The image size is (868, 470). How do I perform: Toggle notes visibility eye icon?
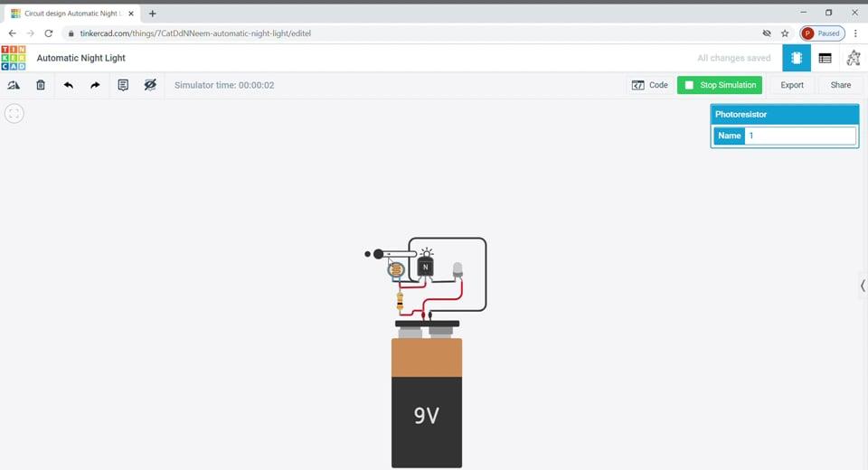point(150,85)
